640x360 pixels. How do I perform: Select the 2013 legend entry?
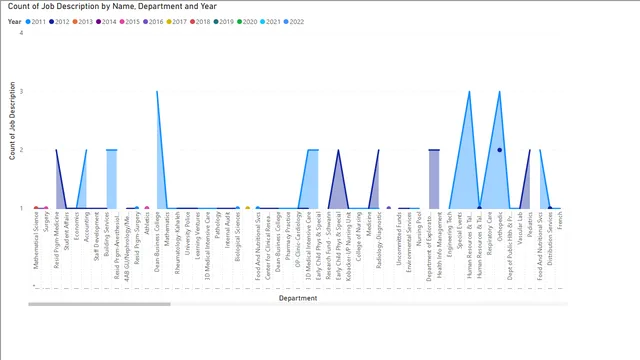coord(83,22)
